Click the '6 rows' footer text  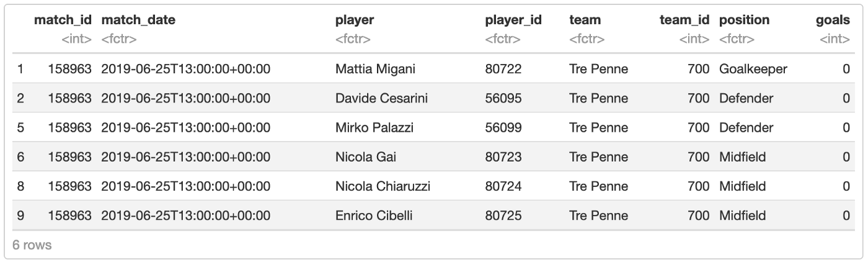32,245
